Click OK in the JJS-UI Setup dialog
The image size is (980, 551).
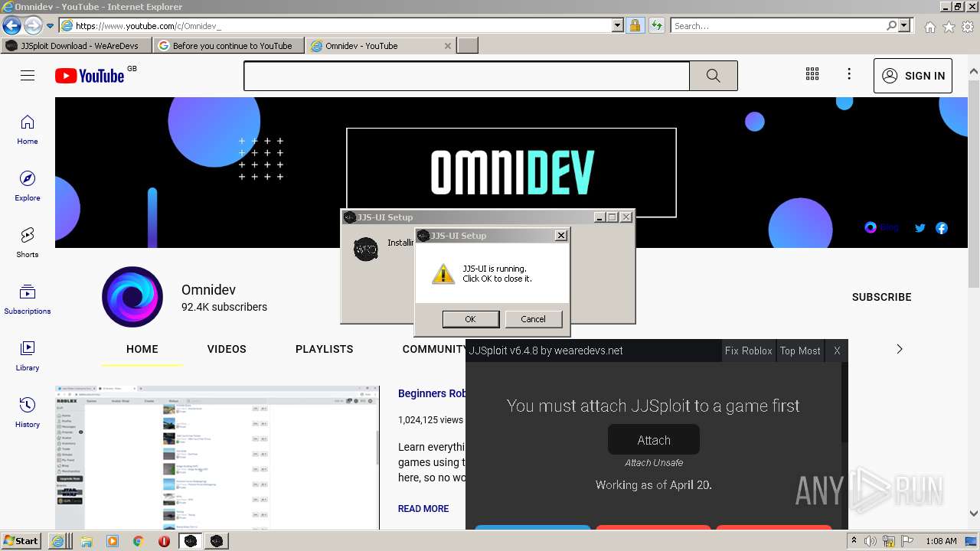470,319
